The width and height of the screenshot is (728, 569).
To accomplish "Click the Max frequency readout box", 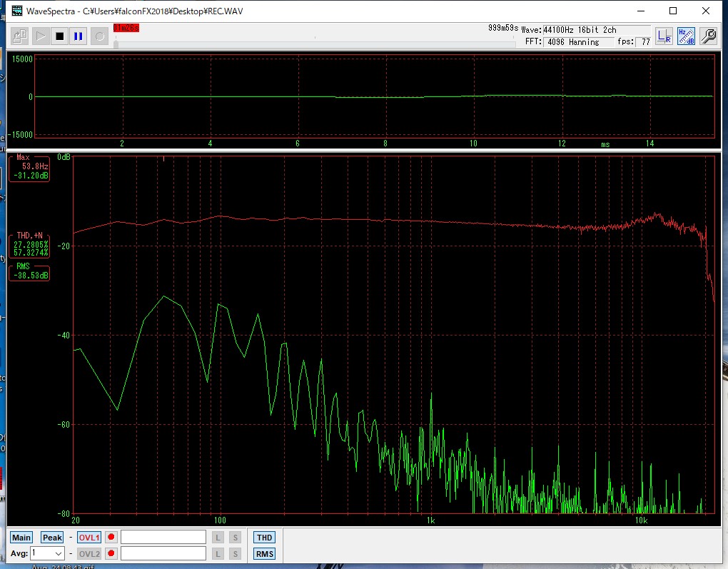I will click(x=29, y=169).
